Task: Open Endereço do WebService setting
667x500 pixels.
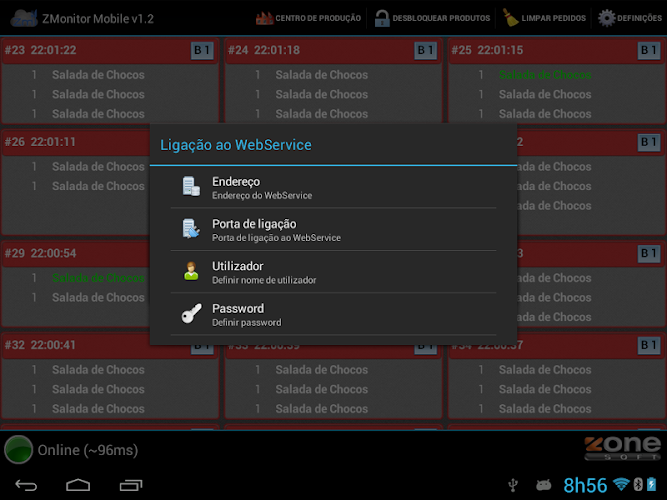Action: 333,187
